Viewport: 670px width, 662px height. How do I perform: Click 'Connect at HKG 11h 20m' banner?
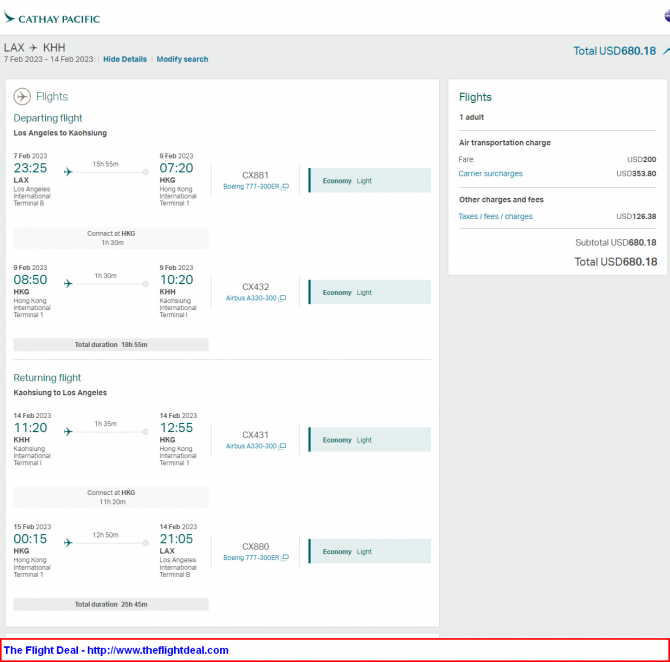point(111,497)
